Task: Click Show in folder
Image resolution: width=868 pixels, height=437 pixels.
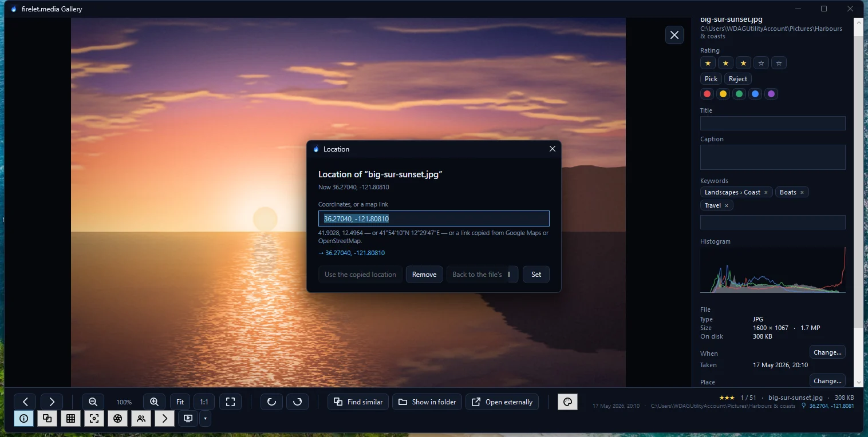Action: tap(427, 402)
